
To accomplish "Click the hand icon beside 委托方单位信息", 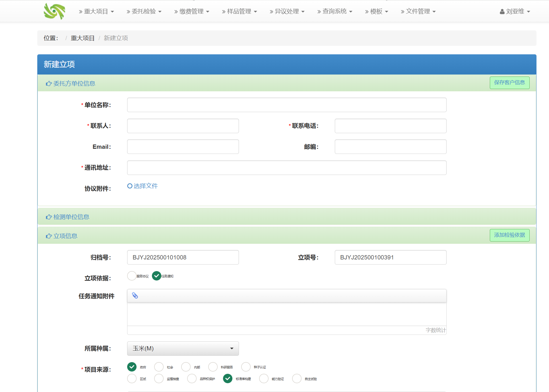I will [x=49, y=83].
